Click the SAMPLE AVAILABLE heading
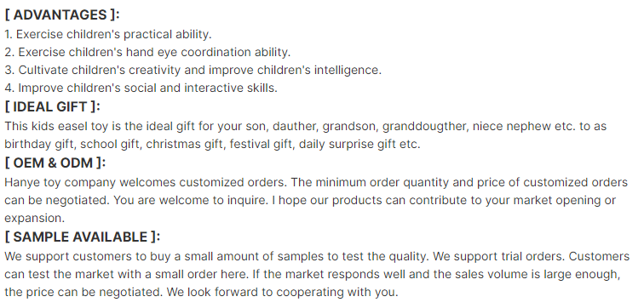The width and height of the screenshot is (644, 308). point(83,237)
